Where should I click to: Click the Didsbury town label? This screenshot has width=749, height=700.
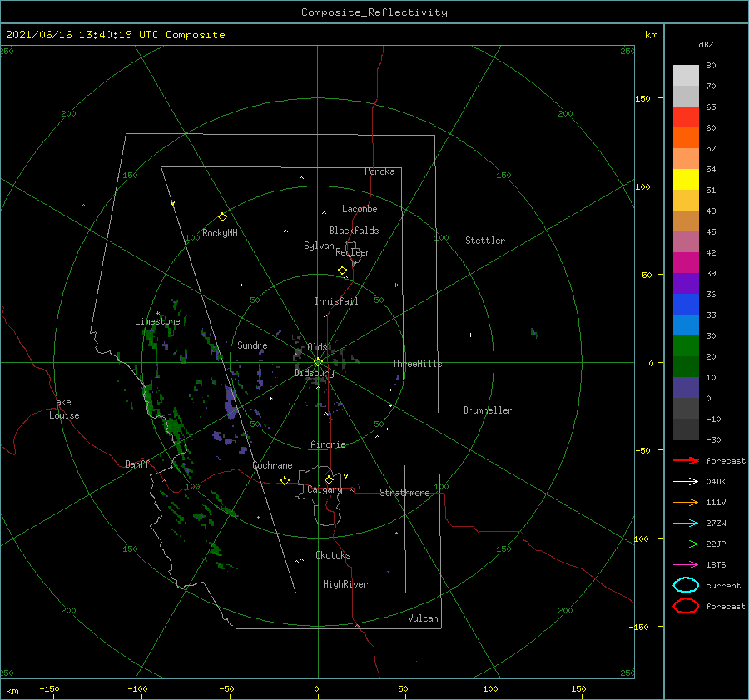pos(314,373)
